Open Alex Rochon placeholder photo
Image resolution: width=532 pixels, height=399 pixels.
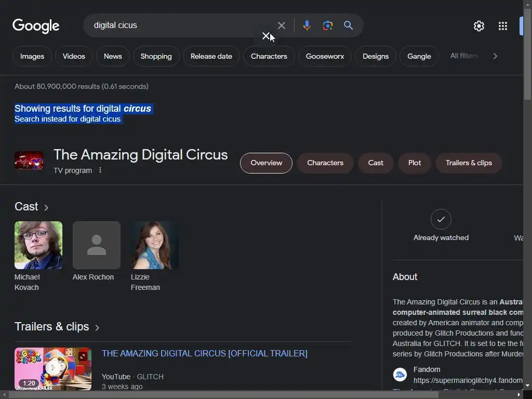(x=97, y=245)
